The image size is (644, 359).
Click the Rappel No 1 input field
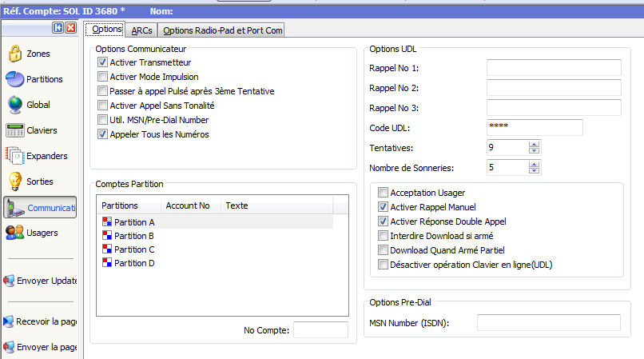(x=553, y=67)
